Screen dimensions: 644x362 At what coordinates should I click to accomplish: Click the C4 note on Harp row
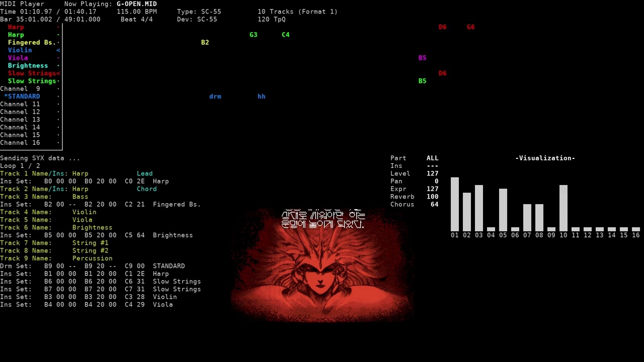coord(286,35)
